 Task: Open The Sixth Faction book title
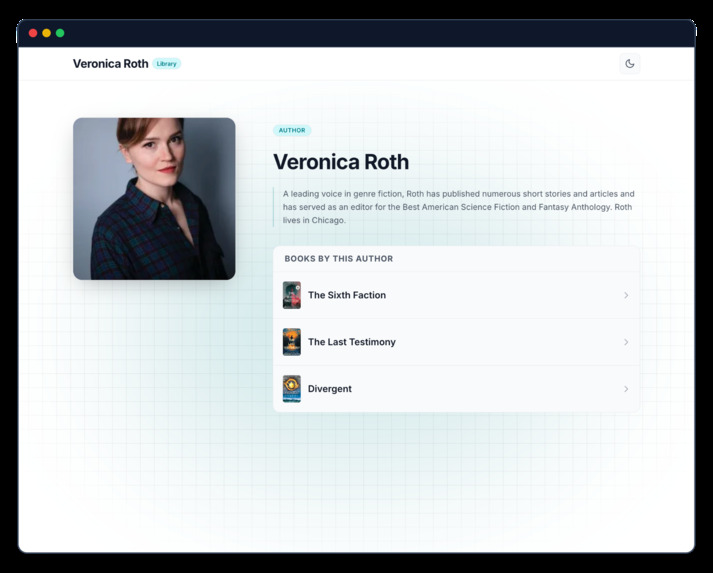point(347,295)
